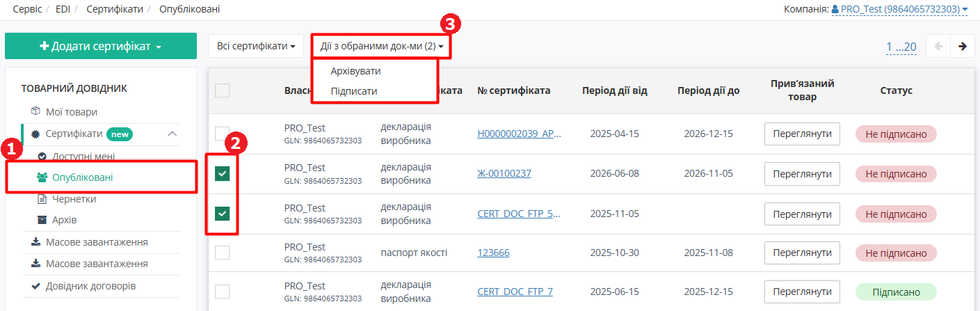This screenshot has height=311, width=980.
Task: Click the archive box icon beside 'Архів'
Action: pyautogui.click(x=42, y=220)
